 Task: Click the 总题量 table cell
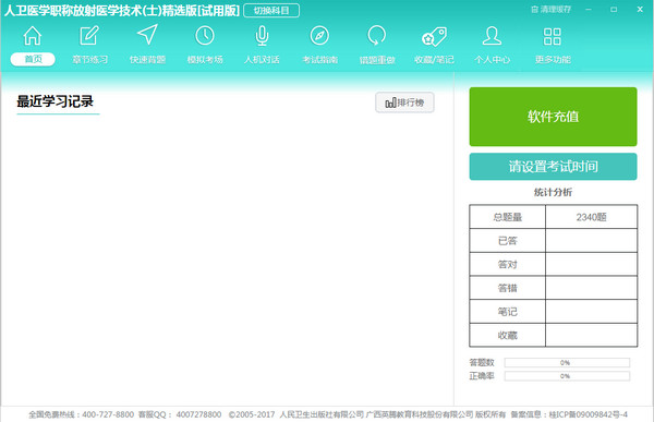tap(507, 217)
